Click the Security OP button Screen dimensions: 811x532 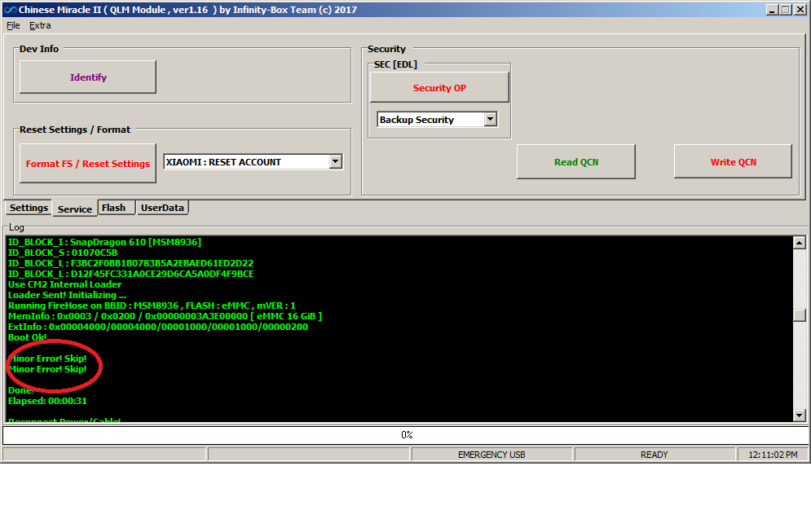pos(439,88)
